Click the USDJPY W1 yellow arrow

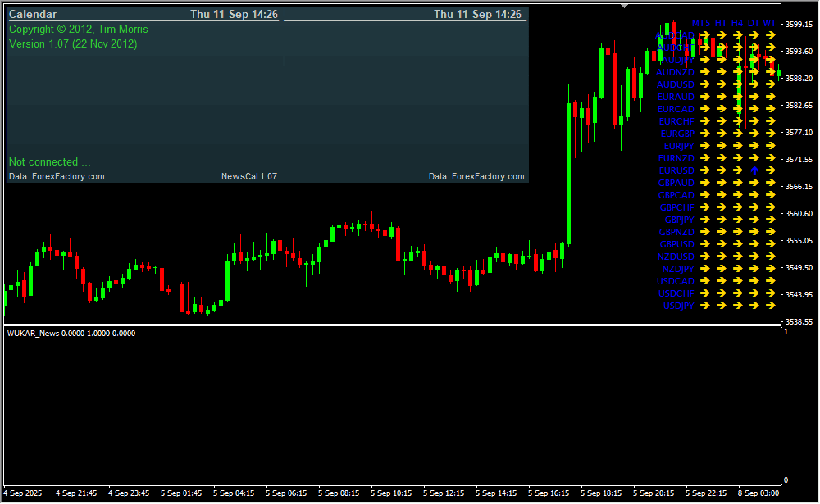pos(770,306)
